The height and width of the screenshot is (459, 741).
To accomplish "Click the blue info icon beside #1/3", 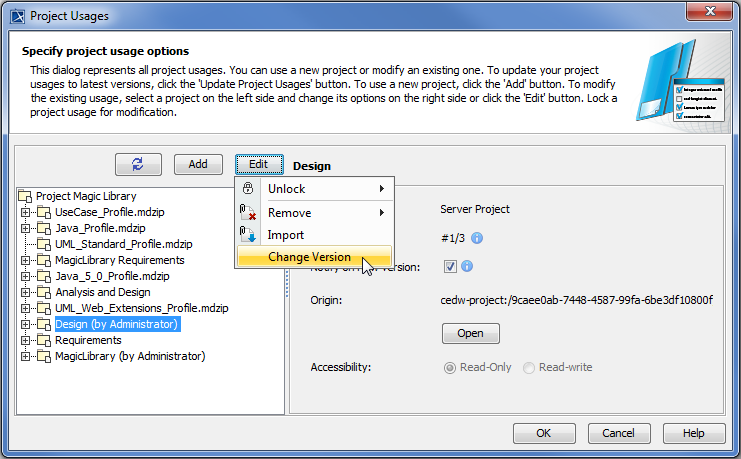I will (477, 238).
